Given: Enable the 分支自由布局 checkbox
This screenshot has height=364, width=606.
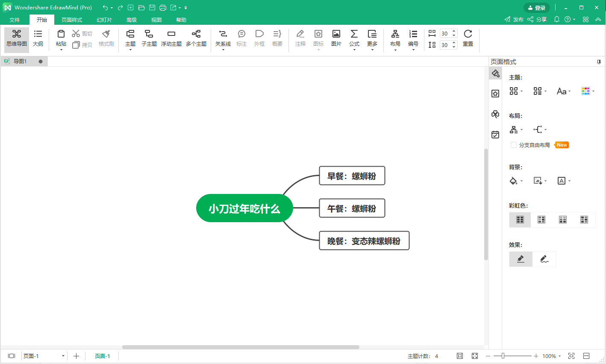Looking at the screenshot, I should [x=513, y=145].
